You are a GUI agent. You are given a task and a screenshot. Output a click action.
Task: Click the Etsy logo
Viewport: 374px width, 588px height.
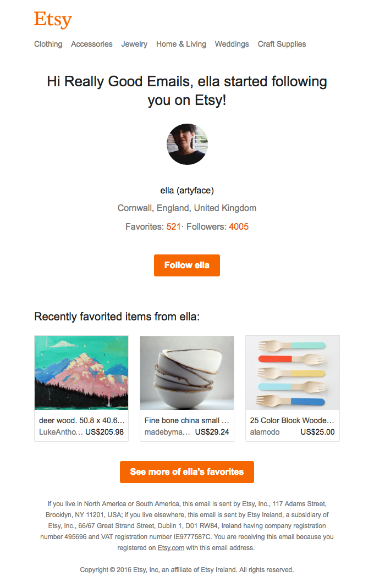pos(53,20)
